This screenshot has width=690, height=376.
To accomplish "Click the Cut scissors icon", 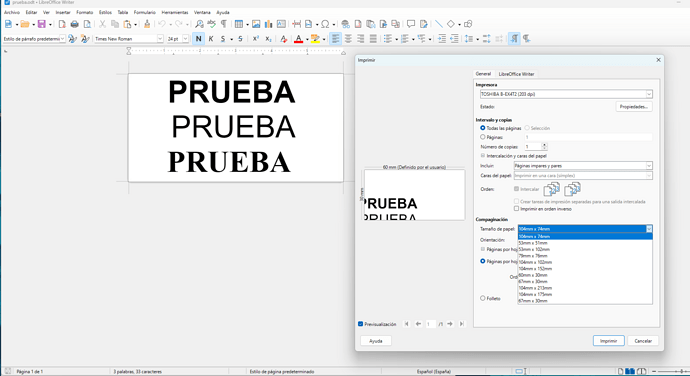I will tap(102, 24).
